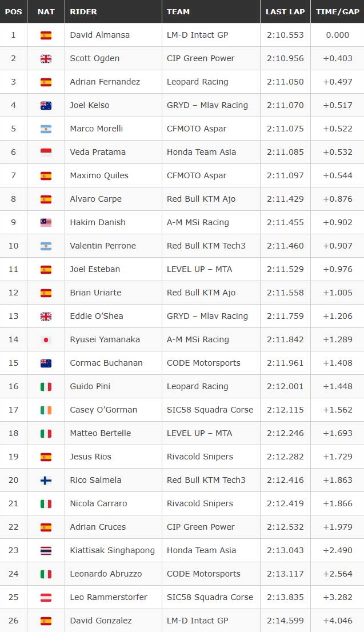Click the Argentine flag beside Marco Morelli
Screen dimensions: 364x632
[46, 129]
